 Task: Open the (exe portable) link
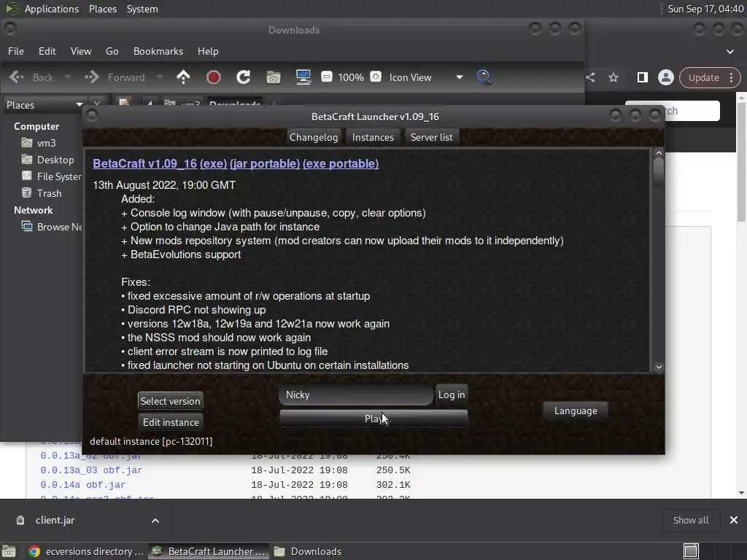341,163
